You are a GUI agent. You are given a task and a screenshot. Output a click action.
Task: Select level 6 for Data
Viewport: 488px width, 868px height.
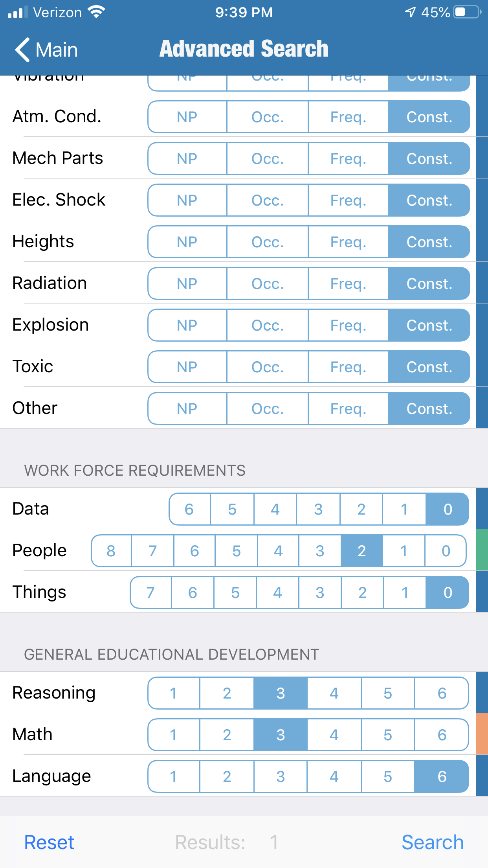[x=189, y=509]
